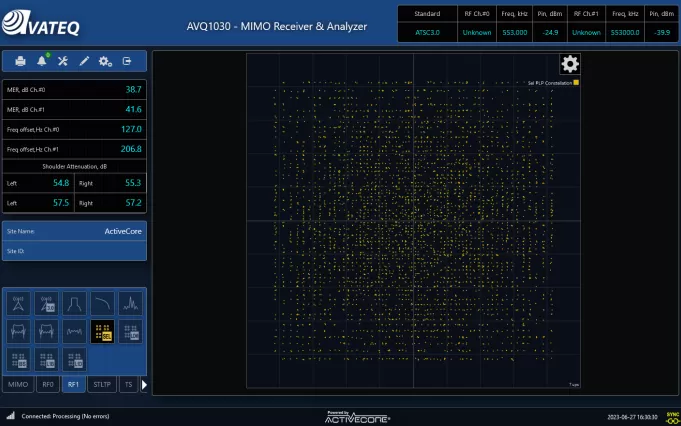Select the antenna 3.0 measurement view
This screenshot has width=681, height=426.
pyautogui.click(x=46, y=303)
